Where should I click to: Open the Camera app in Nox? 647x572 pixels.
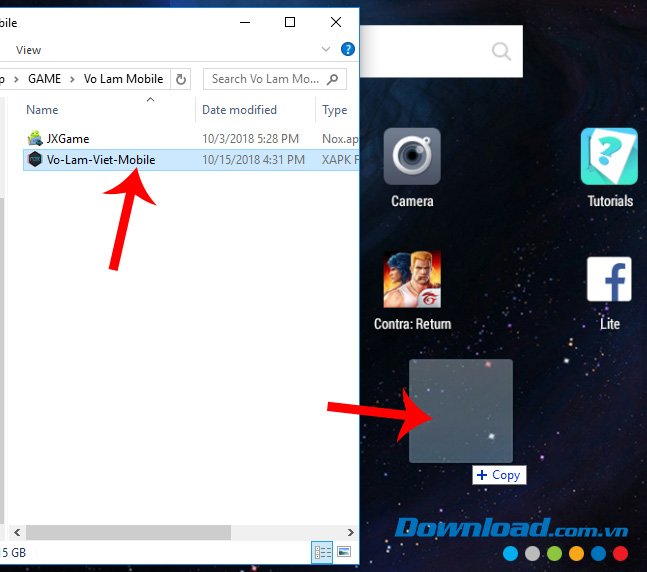coord(412,156)
